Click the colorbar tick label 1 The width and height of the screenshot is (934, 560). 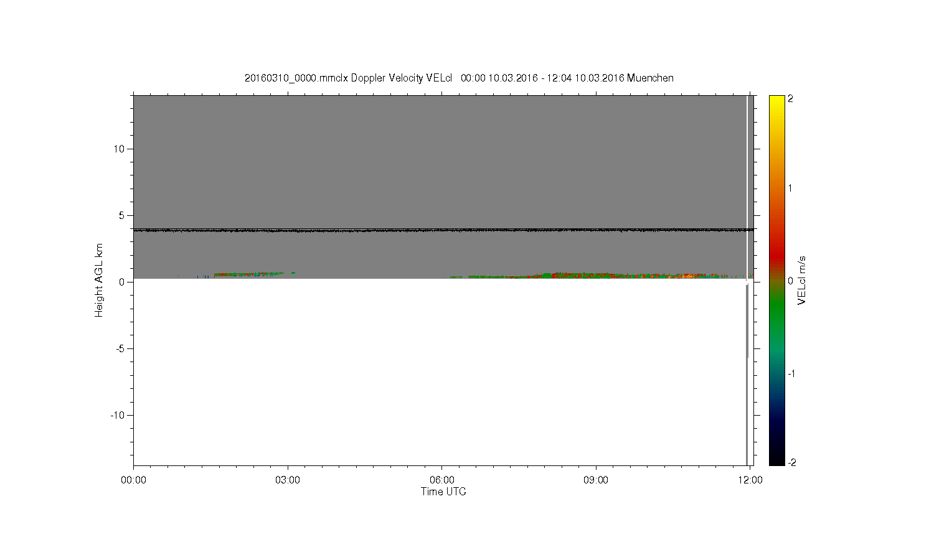coord(791,188)
